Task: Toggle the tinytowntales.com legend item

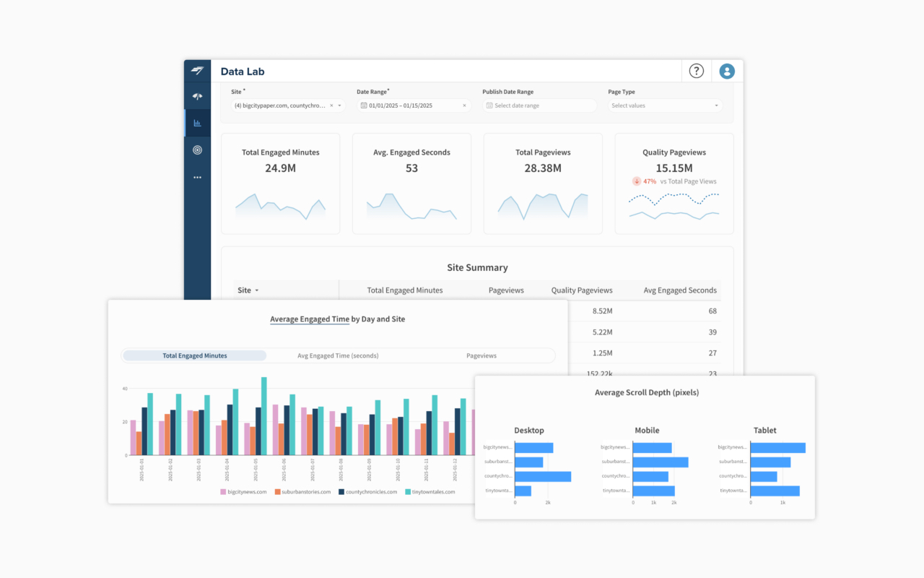Action: tap(432, 491)
